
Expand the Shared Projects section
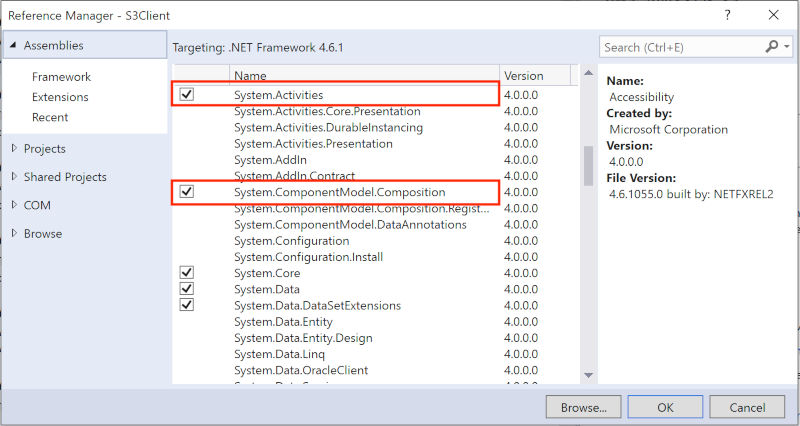click(14, 177)
